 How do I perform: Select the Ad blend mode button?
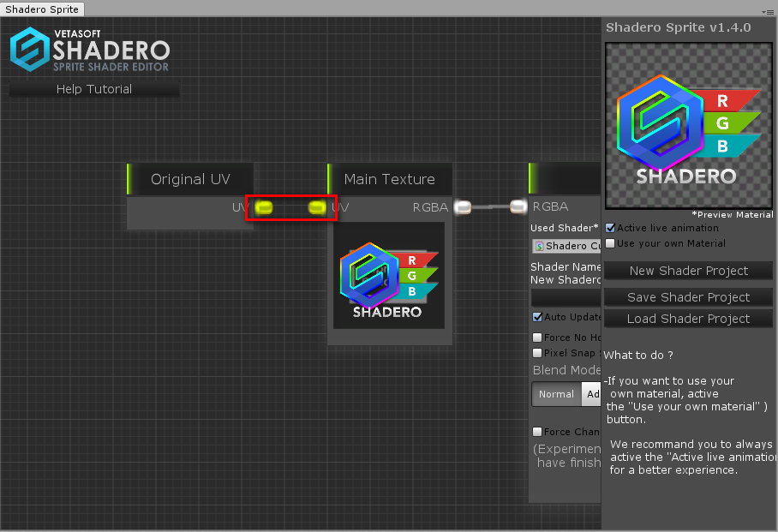pyautogui.click(x=591, y=394)
